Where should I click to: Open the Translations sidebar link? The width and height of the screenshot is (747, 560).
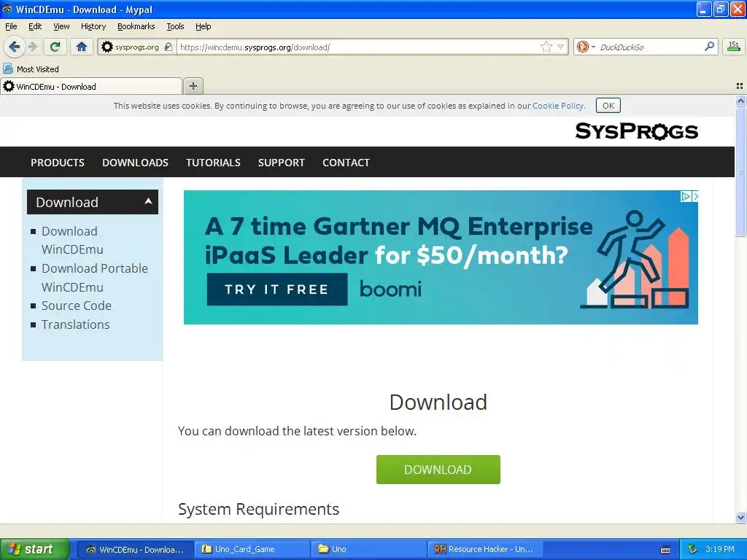point(76,324)
